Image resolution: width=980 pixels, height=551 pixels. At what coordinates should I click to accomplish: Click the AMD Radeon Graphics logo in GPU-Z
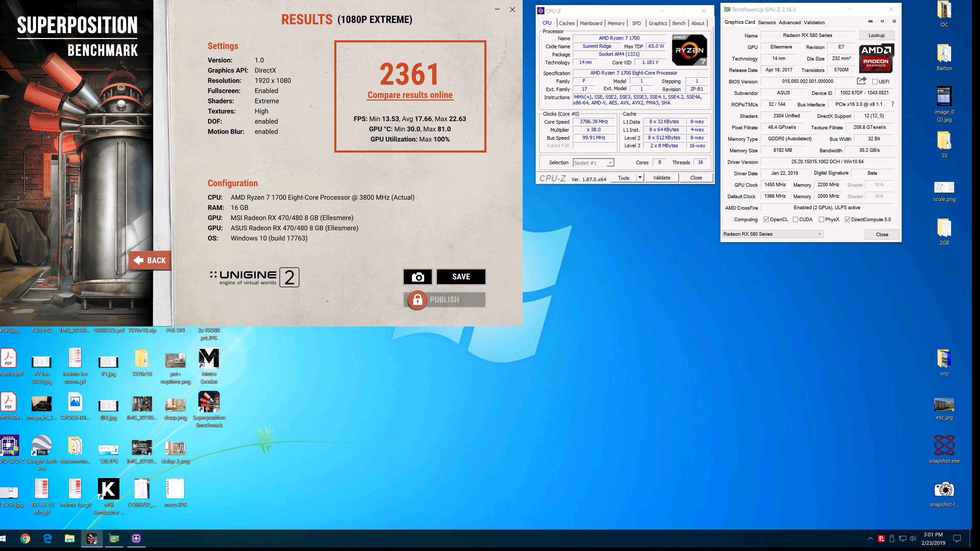(876, 58)
